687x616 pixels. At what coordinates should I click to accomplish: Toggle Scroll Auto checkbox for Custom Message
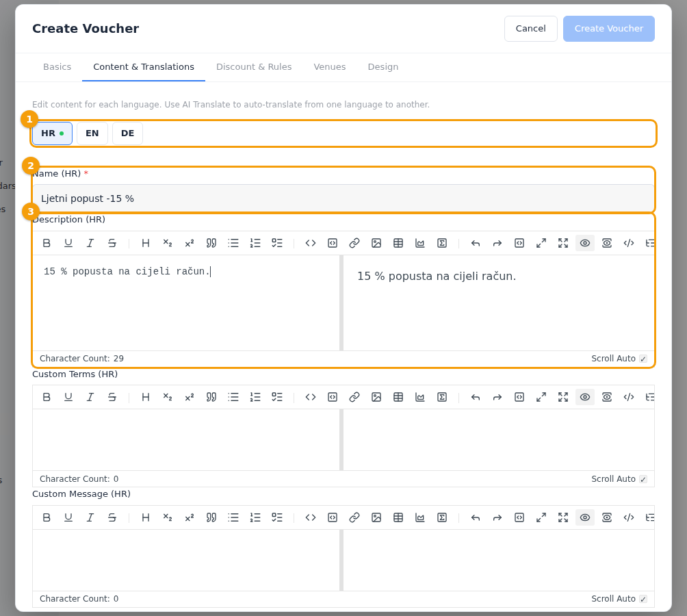[643, 599]
